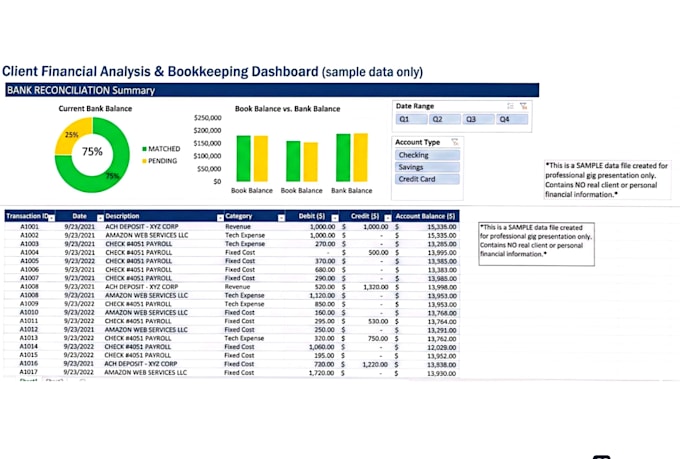The image size is (680, 459).
Task: Click the green bar above Bank Balance label
Action: (x=343, y=157)
